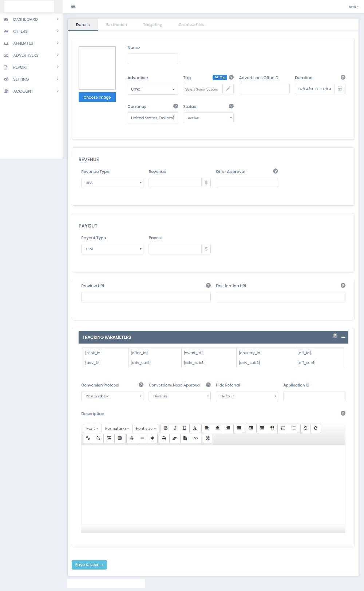The width and height of the screenshot is (364, 591).
Task: Click the Currency help question mark
Action: (175, 106)
